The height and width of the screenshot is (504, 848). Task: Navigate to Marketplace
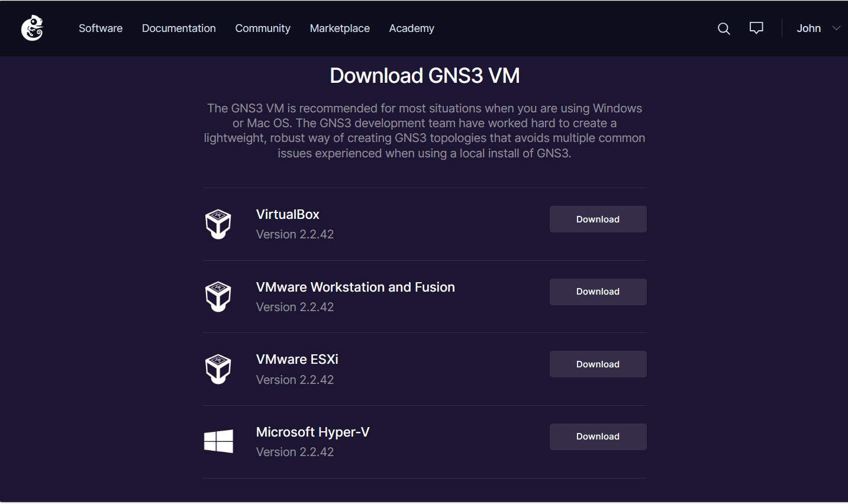coord(340,28)
